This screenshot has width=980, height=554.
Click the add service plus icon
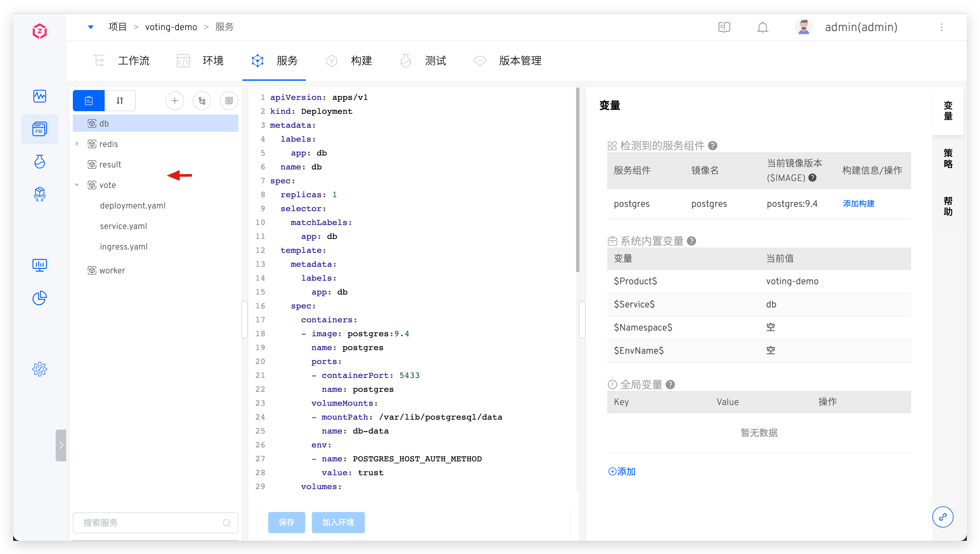[x=175, y=101]
